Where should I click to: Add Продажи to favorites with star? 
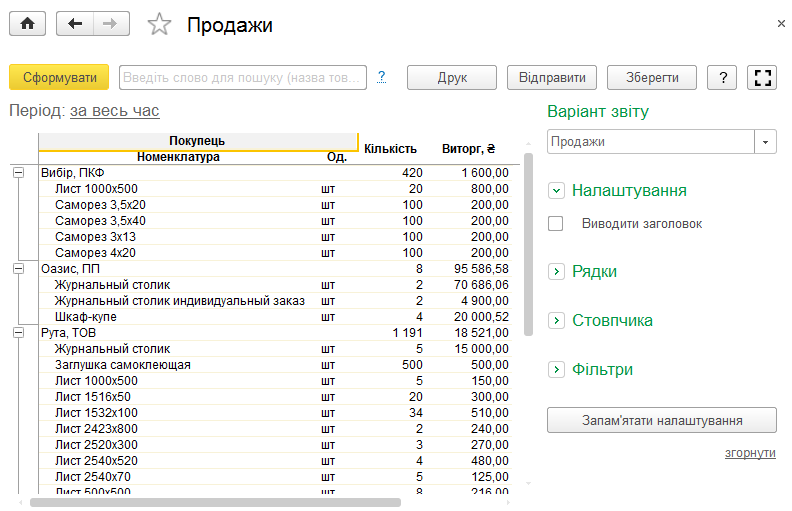(x=159, y=24)
